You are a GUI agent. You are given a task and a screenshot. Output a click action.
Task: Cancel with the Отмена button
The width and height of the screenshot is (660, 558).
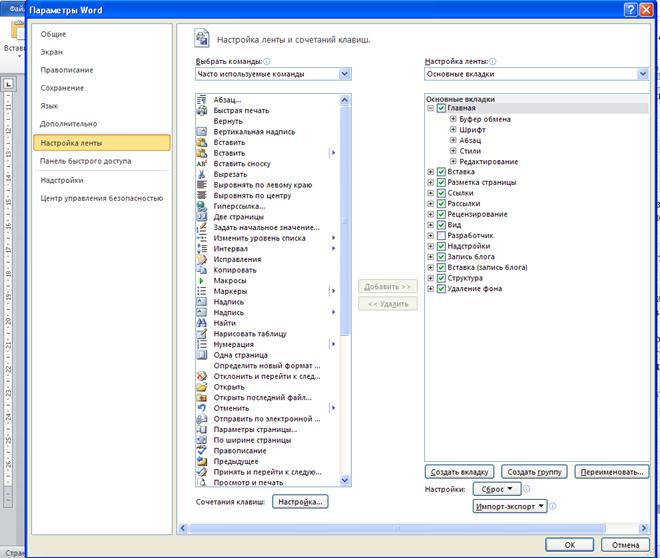tap(625, 545)
